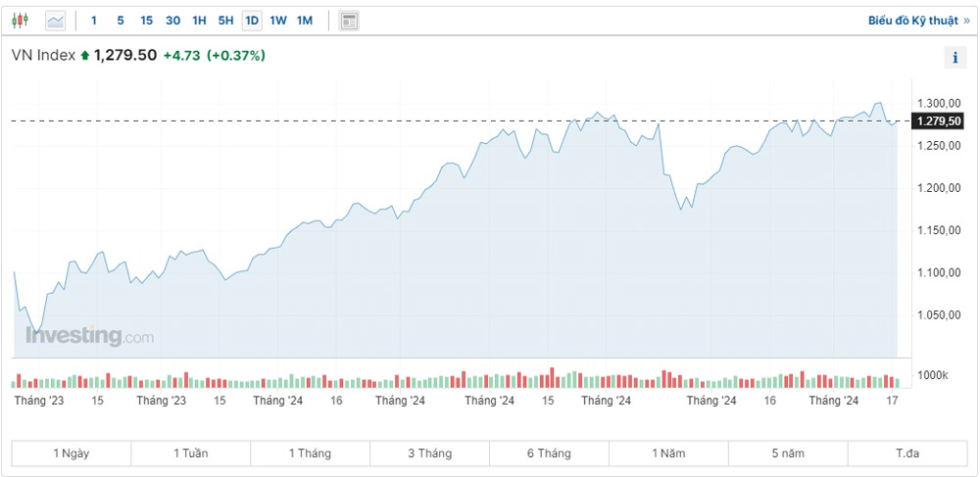This screenshot has width=980, height=477.
Task: Select the '1 Ngày' range tab
Action: [71, 453]
